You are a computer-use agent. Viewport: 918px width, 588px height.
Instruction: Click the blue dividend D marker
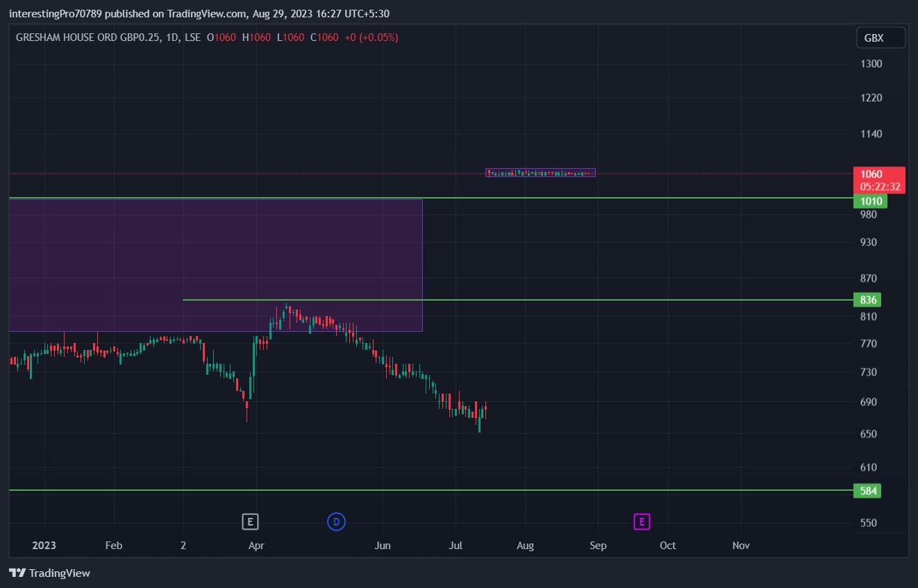tap(336, 521)
